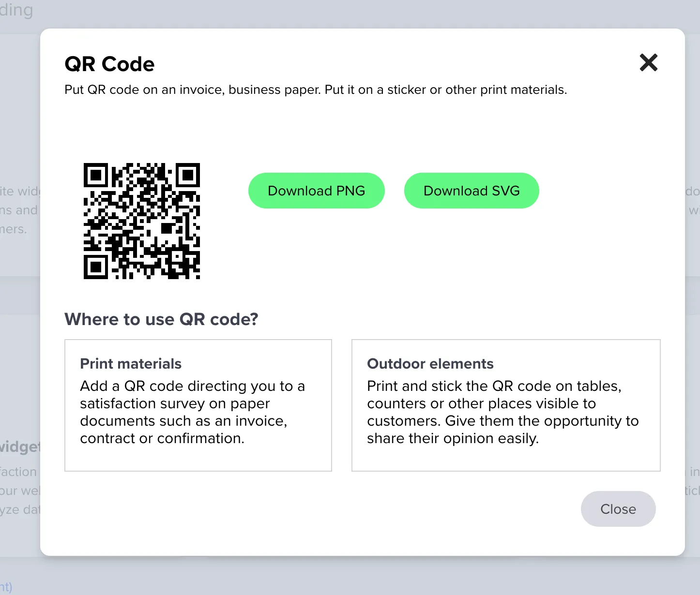Dismiss the QR Code dialog via X icon
This screenshot has width=700, height=595.
click(x=648, y=62)
